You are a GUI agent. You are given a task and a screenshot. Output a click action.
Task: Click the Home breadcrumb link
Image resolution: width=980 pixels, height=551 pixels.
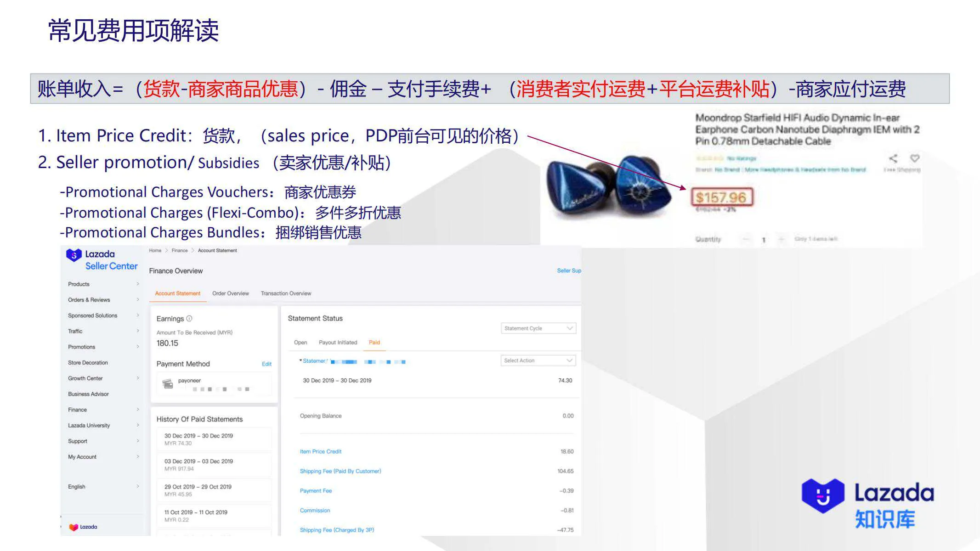155,250
